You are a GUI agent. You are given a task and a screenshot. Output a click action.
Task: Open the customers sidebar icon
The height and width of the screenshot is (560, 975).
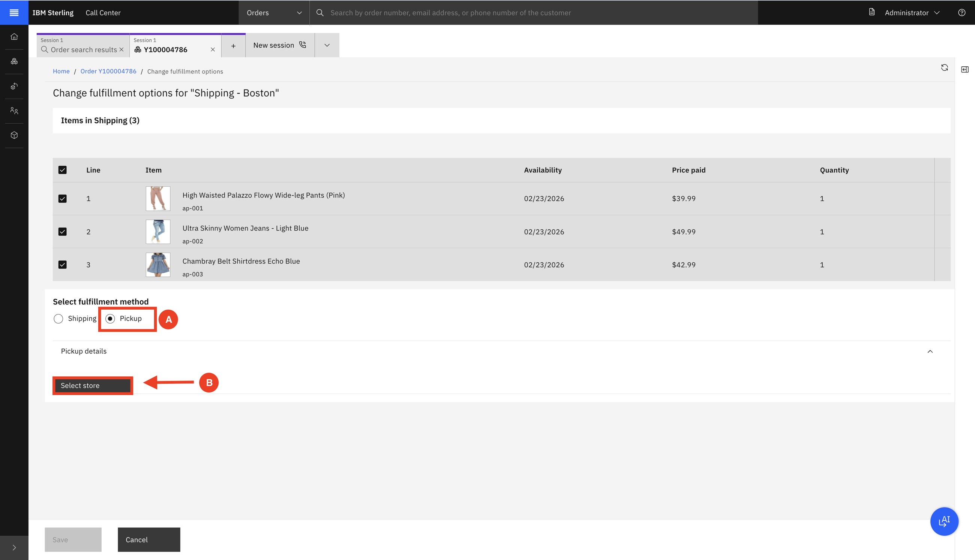coord(14,110)
